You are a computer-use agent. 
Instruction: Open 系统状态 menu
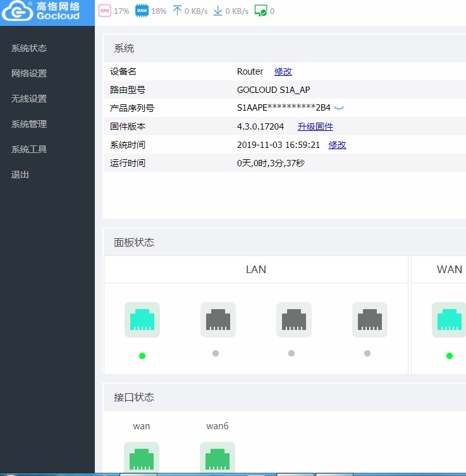click(29, 48)
